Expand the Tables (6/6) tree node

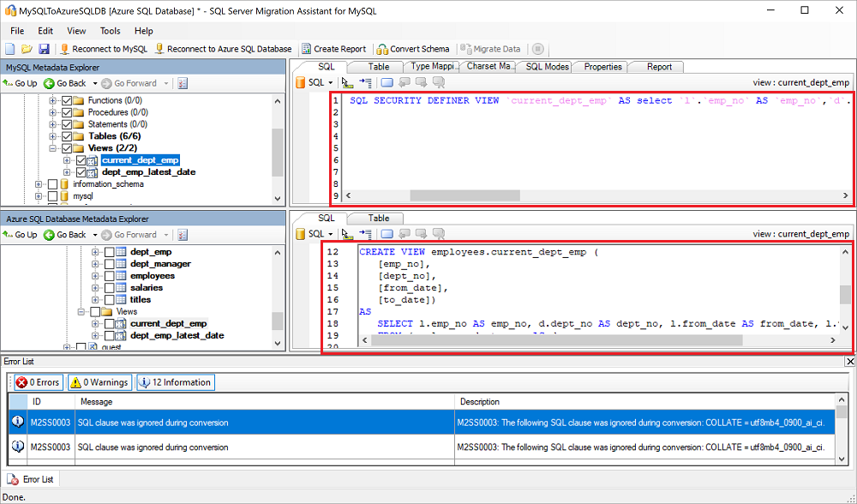pos(52,135)
